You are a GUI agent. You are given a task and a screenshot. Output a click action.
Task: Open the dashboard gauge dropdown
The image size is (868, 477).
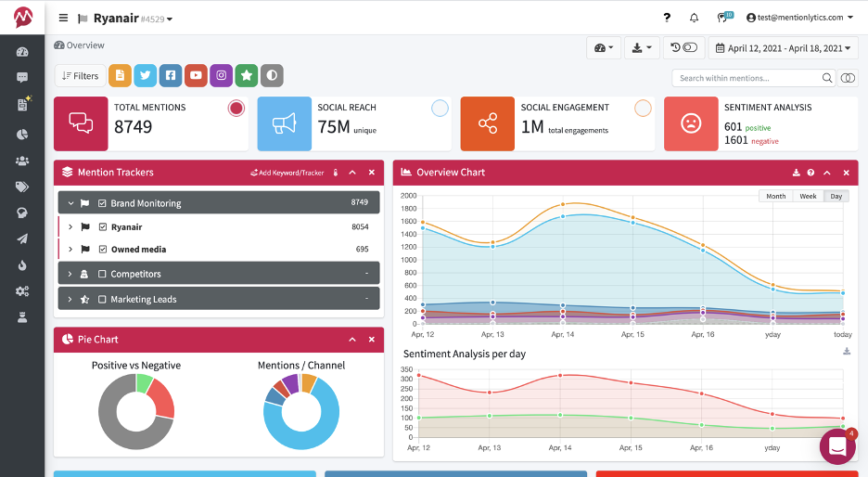pyautogui.click(x=604, y=47)
